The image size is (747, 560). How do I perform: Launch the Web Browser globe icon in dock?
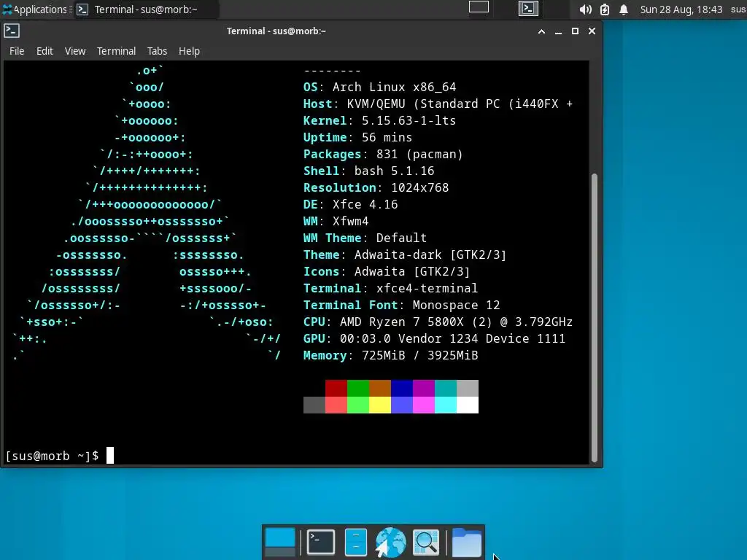(391, 542)
